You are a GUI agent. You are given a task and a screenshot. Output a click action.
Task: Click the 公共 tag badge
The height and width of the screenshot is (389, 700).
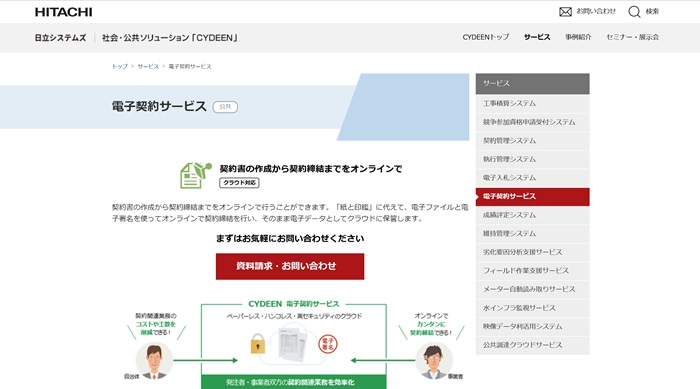pos(225,107)
